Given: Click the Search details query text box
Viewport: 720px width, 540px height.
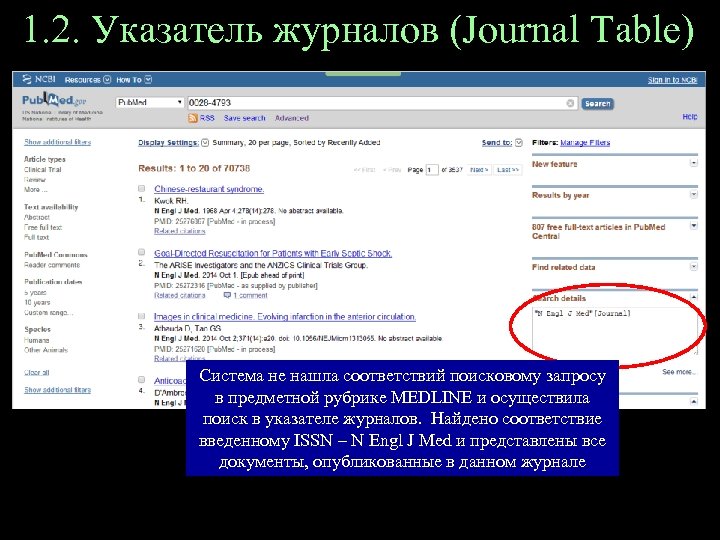Looking at the screenshot, I should (x=615, y=331).
